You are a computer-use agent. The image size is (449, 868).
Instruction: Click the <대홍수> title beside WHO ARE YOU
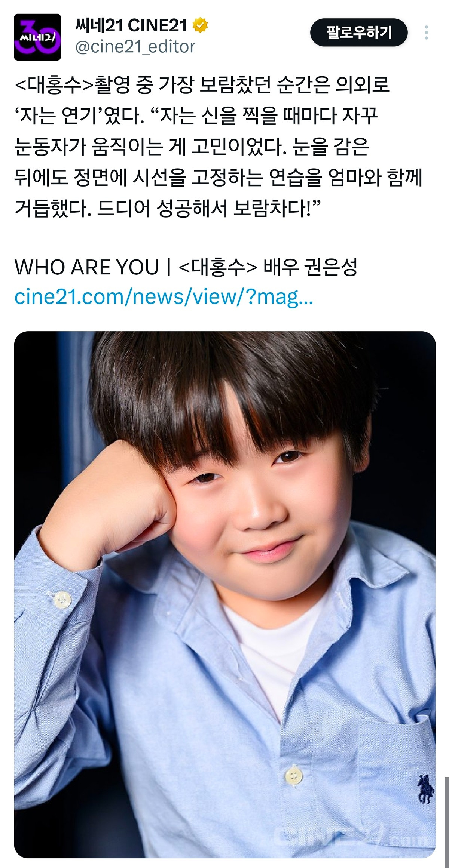[x=218, y=267]
